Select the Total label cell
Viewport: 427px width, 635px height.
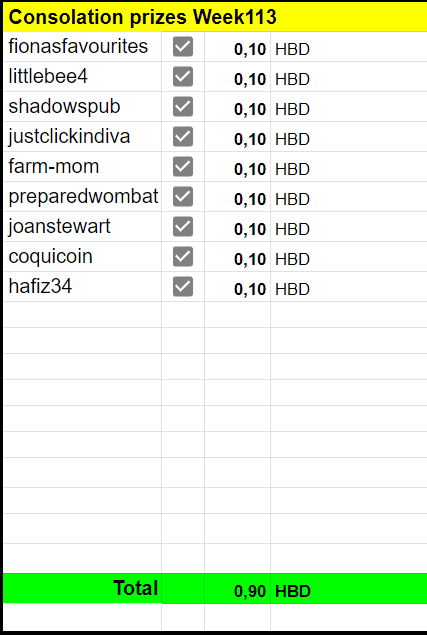82,588
